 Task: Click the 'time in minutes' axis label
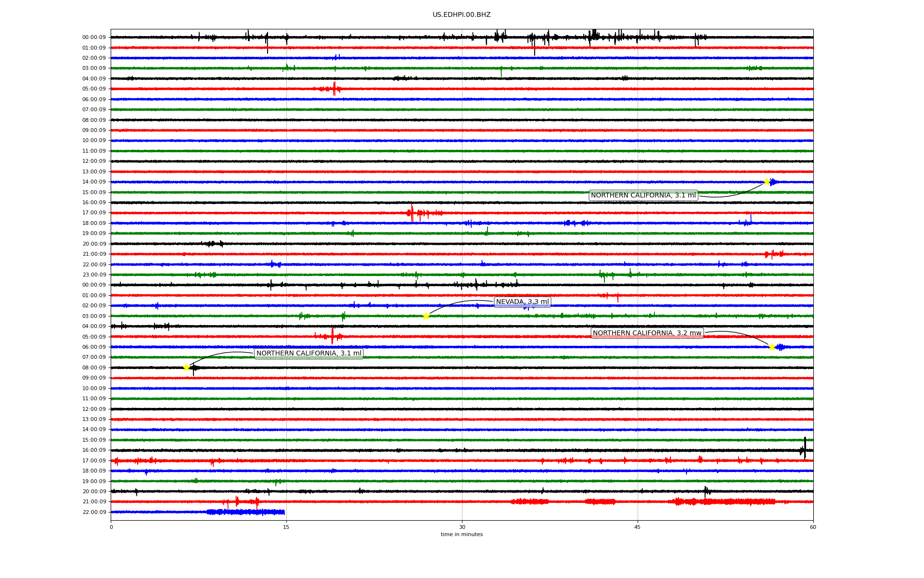[461, 535]
